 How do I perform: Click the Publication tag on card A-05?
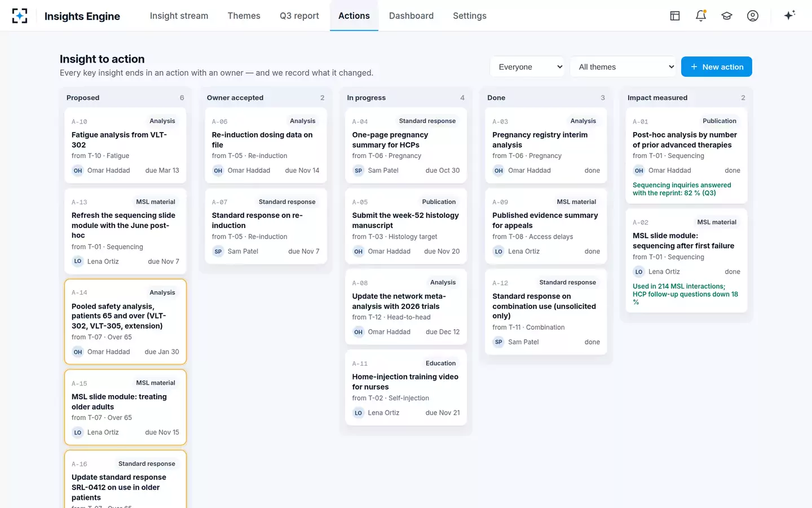(439, 202)
